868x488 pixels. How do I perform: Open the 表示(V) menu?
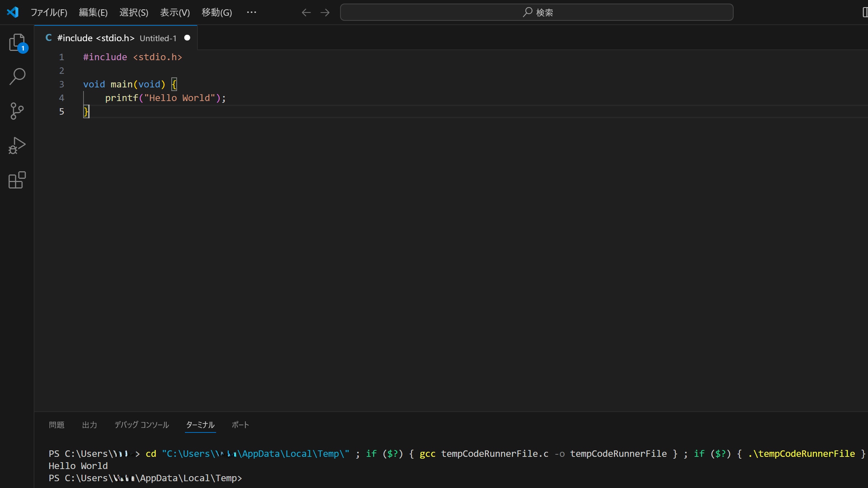[175, 13]
